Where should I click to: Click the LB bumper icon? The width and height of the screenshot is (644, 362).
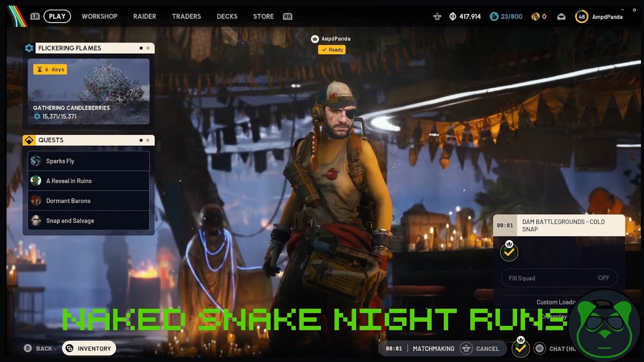(x=35, y=17)
